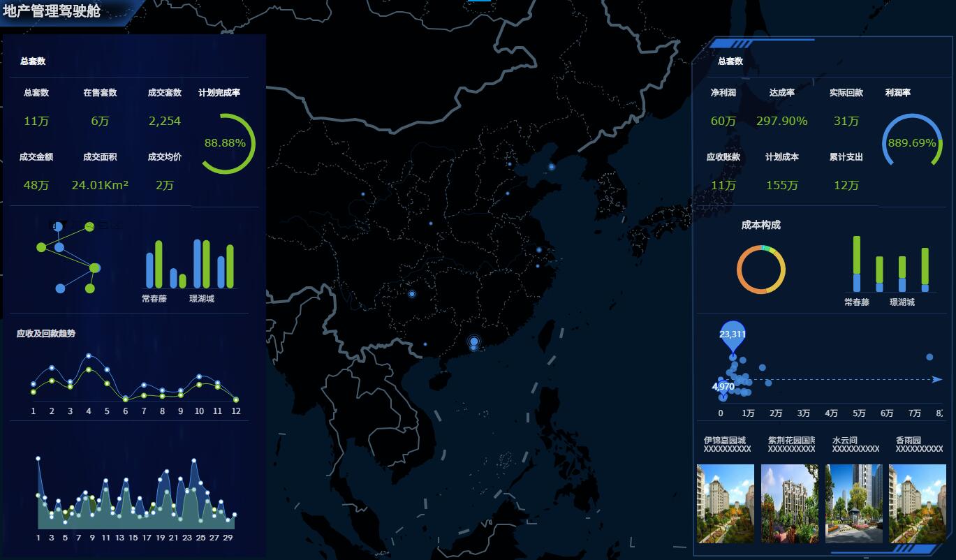Select the 水云间 property name
The height and width of the screenshot is (560, 956).
845,441
